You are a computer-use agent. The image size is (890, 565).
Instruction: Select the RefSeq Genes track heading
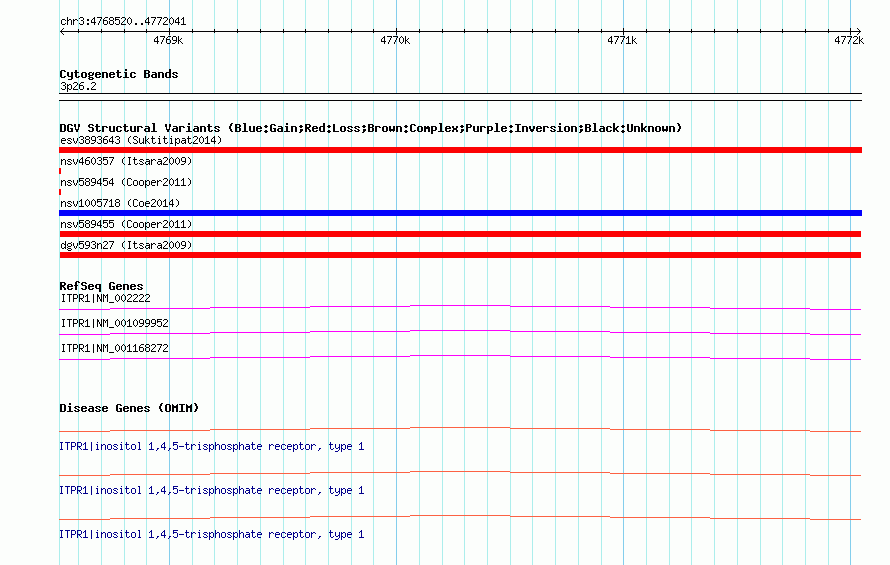coord(102,286)
